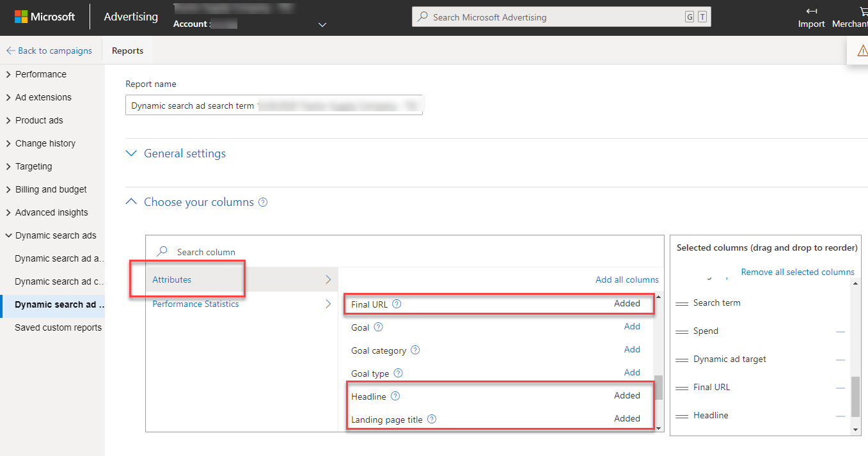This screenshot has width=868, height=456.
Task: Open the Landing page title help icon
Action: click(x=431, y=419)
